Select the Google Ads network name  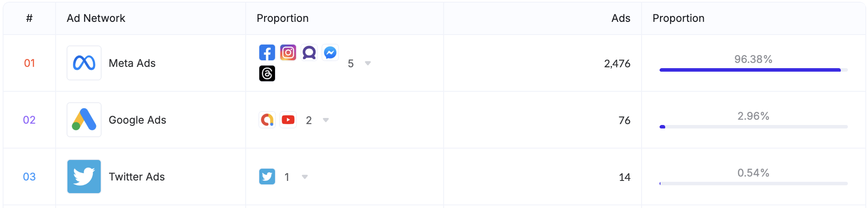click(x=138, y=120)
